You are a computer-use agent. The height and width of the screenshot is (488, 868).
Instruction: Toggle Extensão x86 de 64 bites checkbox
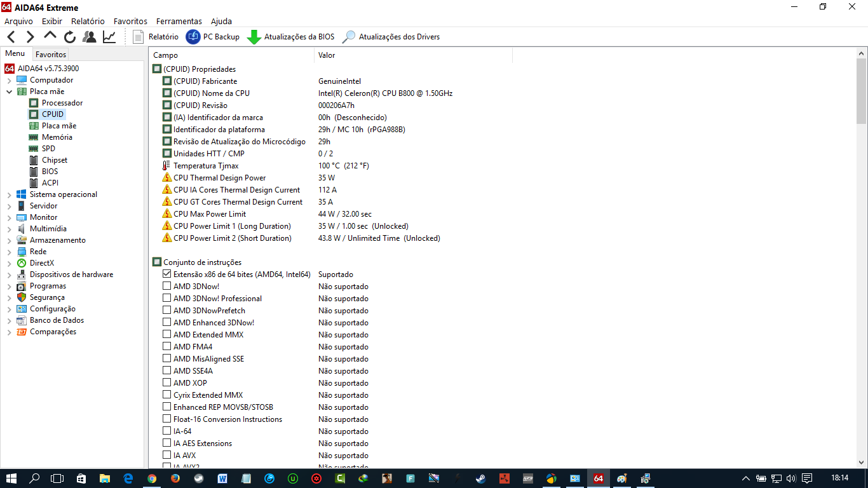(167, 274)
